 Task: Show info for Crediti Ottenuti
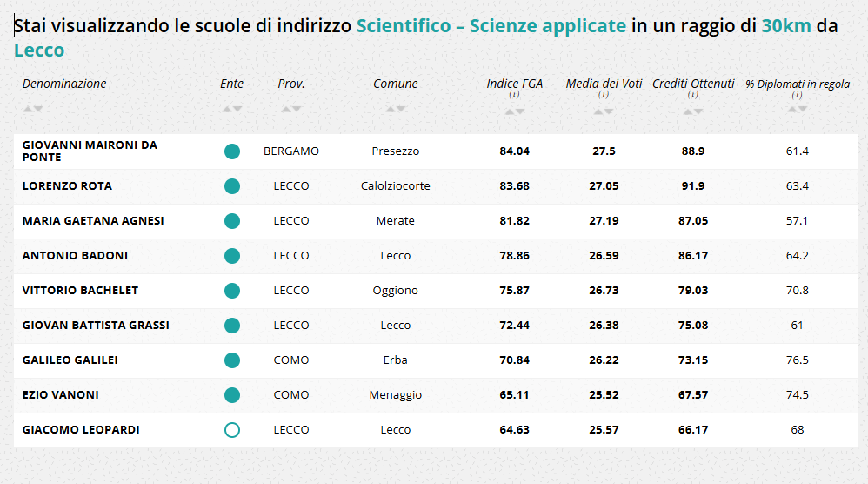[x=693, y=94]
